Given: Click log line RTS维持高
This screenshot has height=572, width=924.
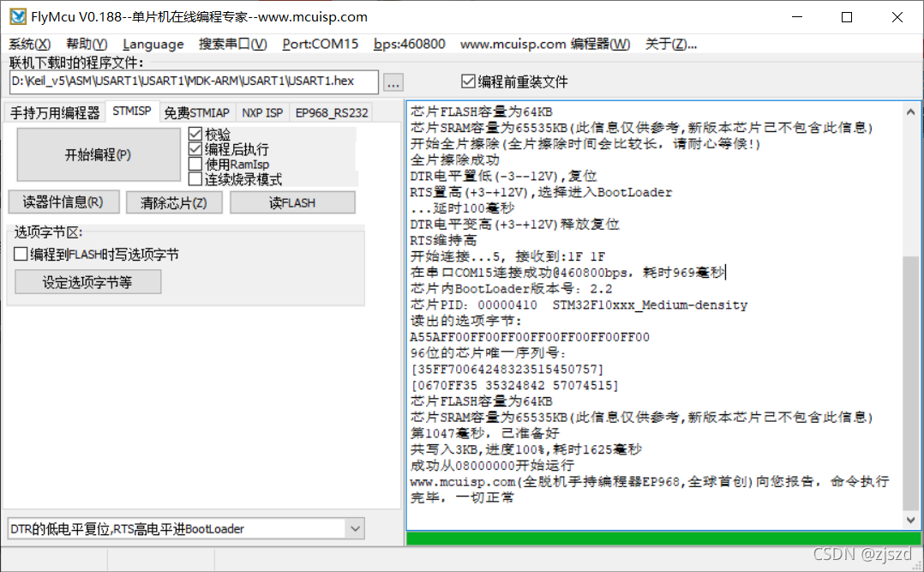Looking at the screenshot, I should pyautogui.click(x=443, y=241).
